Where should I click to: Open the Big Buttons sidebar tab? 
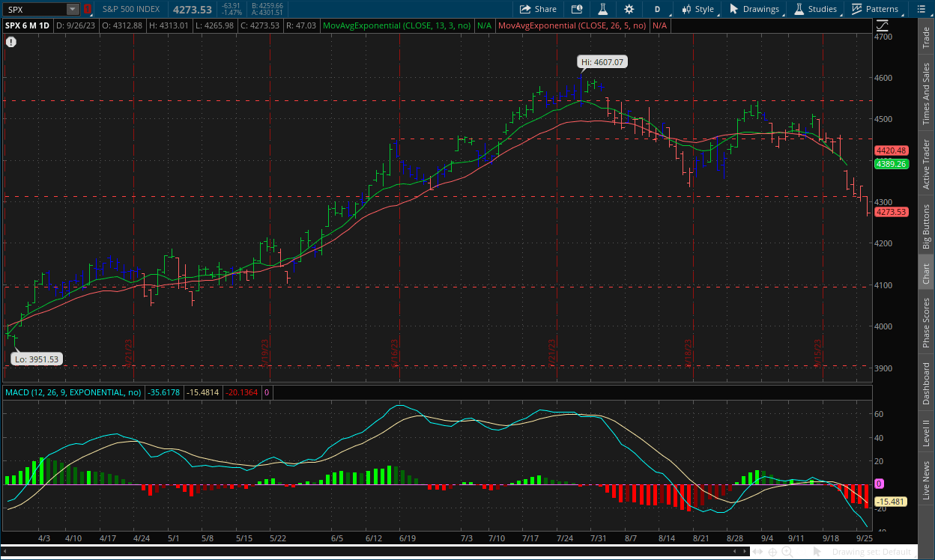[927, 225]
